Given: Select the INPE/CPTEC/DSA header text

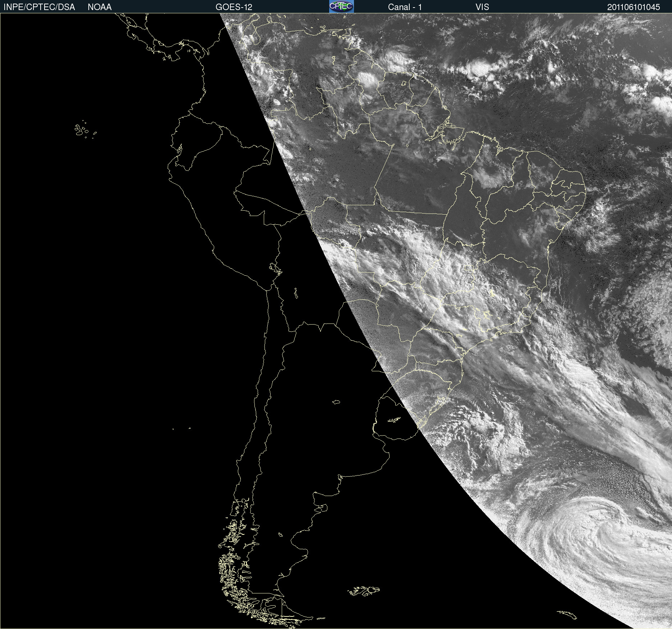Looking at the screenshot, I should pyautogui.click(x=39, y=7).
